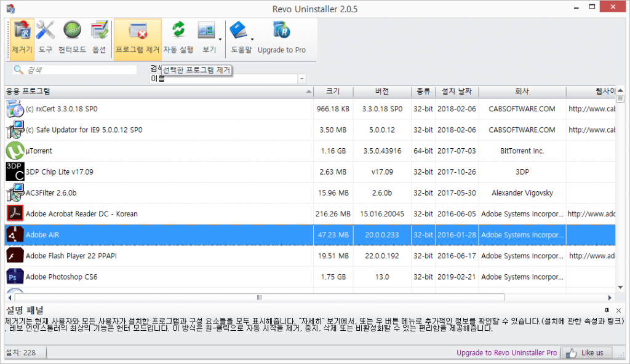Select the µTorrent entry name

pyautogui.click(x=39, y=151)
